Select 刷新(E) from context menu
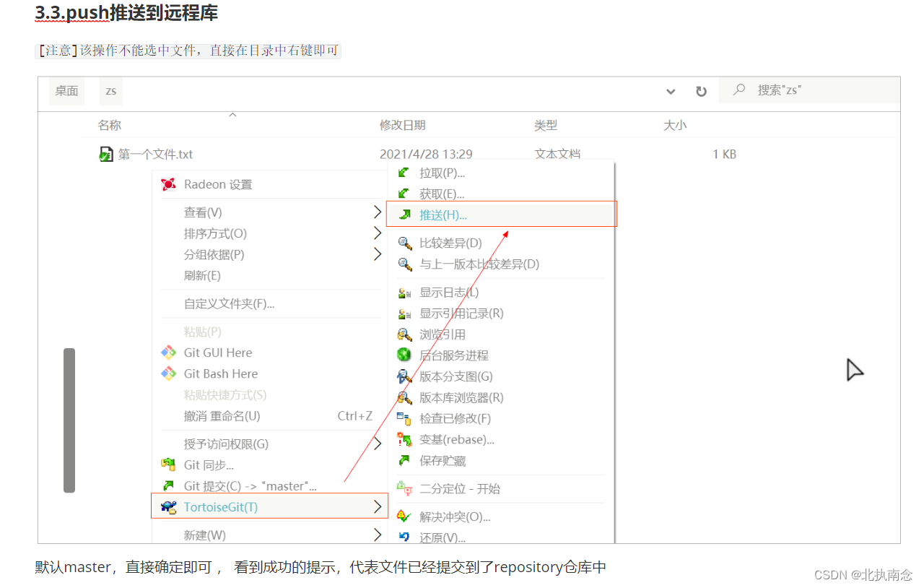This screenshot has width=924, height=588. 202,275
